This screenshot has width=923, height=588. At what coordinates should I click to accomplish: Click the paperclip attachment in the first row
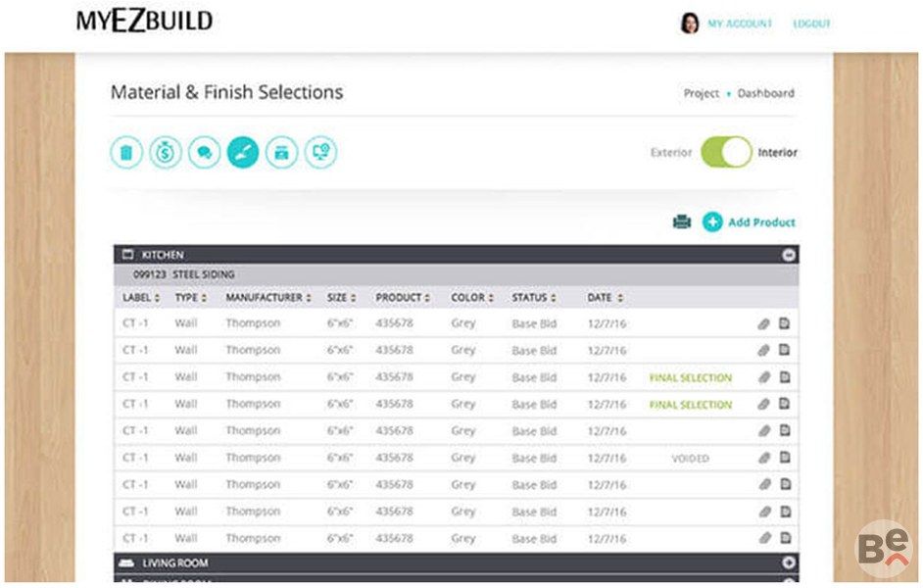click(x=764, y=323)
